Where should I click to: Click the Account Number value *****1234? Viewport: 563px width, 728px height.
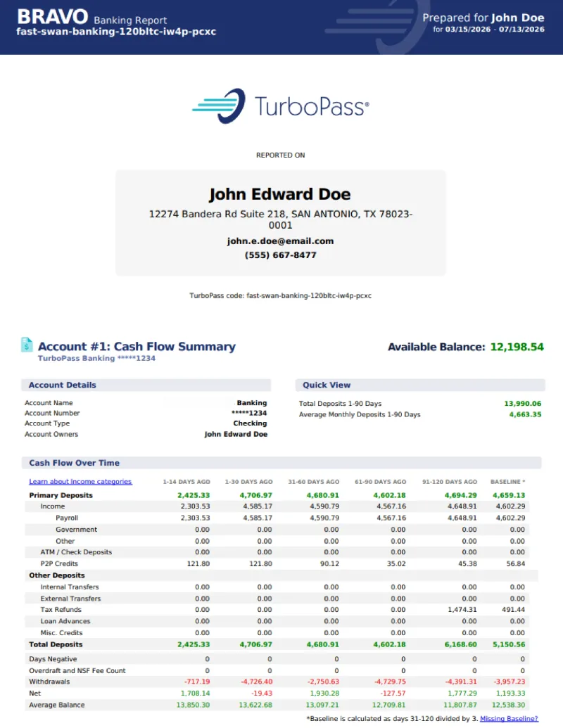click(249, 413)
